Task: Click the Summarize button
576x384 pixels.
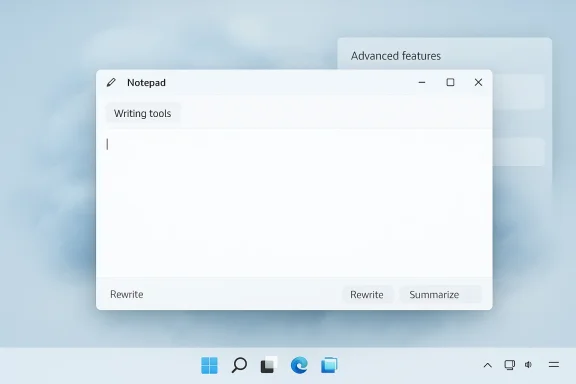Action: pyautogui.click(x=440, y=295)
